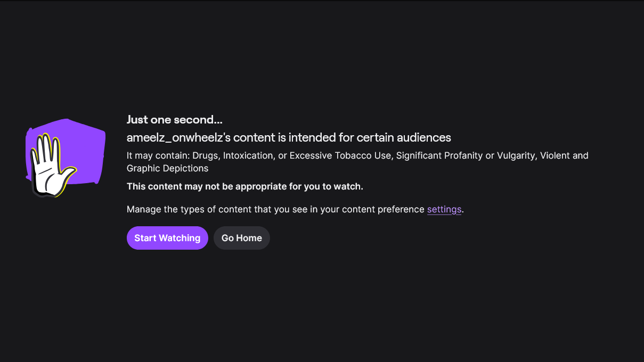Open the content preference settings link

444,209
